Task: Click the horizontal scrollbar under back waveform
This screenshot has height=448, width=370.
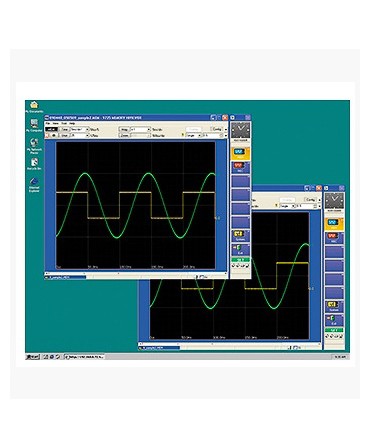Action: [x=230, y=344]
